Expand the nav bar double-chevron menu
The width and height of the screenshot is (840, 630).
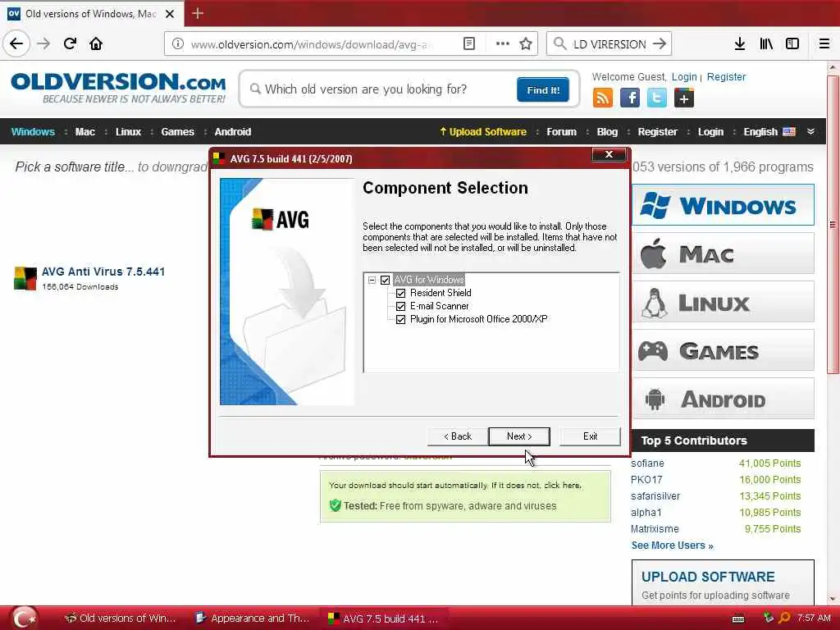tap(810, 132)
